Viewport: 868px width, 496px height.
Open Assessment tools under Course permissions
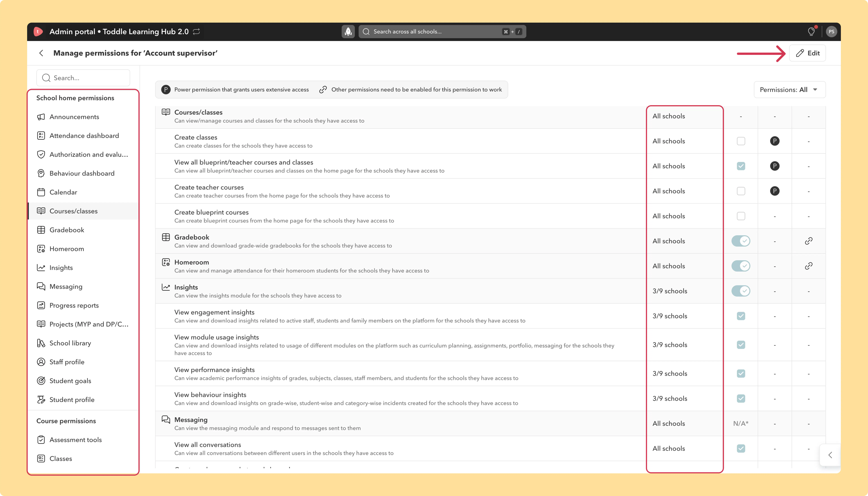[83, 440]
